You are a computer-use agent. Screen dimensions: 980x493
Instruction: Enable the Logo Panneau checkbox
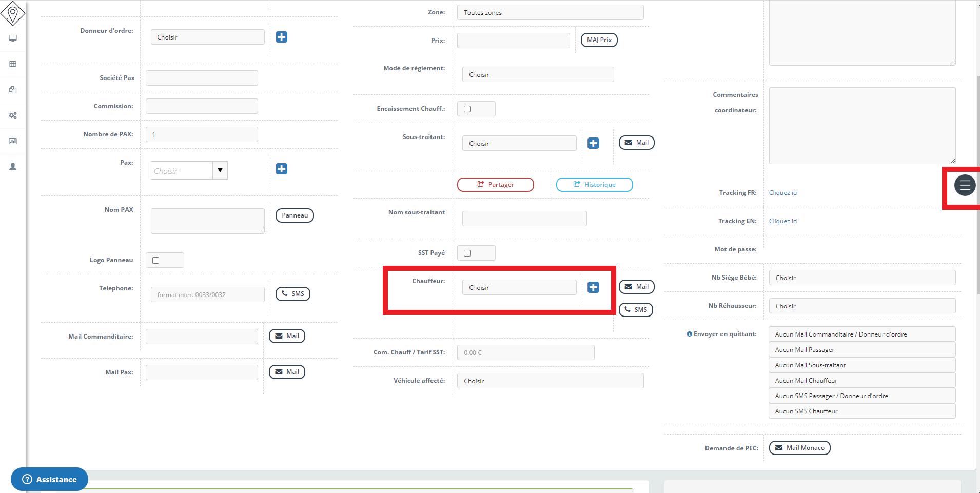click(156, 260)
